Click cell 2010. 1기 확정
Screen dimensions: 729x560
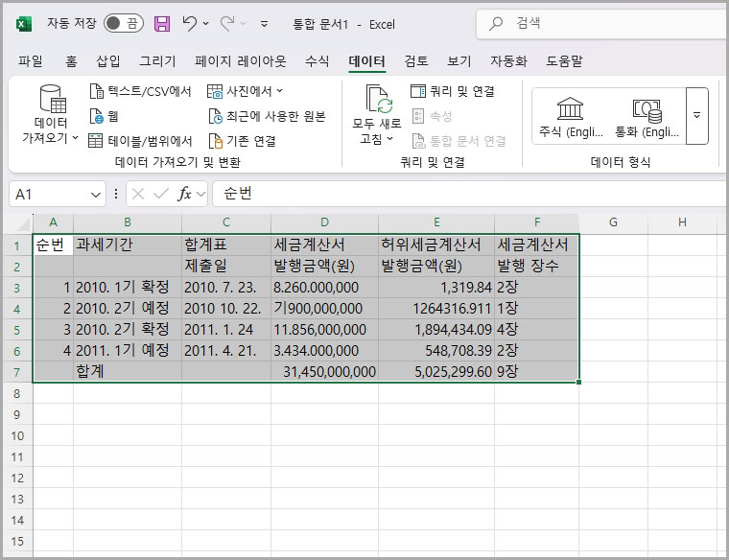[x=128, y=288]
